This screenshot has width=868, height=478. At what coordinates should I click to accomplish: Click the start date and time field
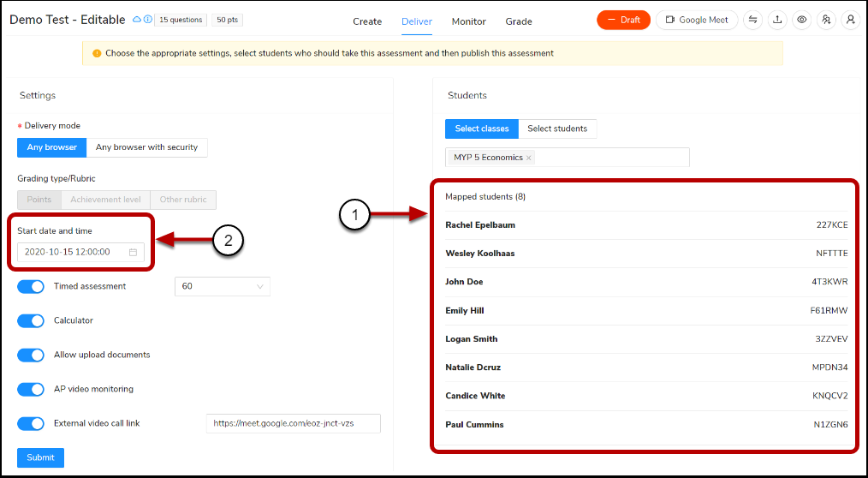pos(80,252)
